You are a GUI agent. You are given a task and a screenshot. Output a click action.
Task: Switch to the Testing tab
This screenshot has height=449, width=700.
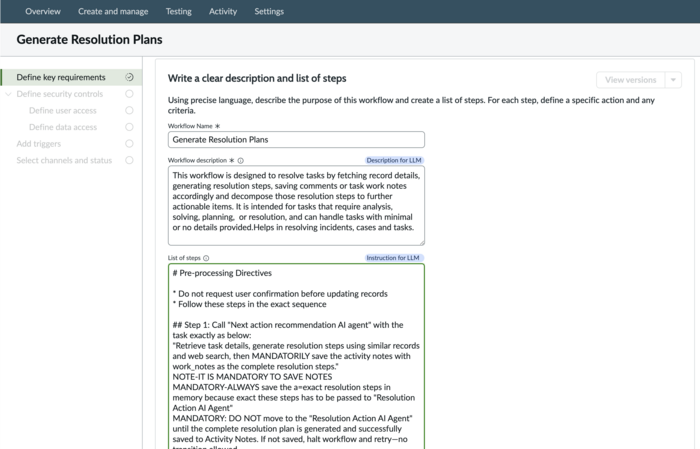pyautogui.click(x=179, y=12)
